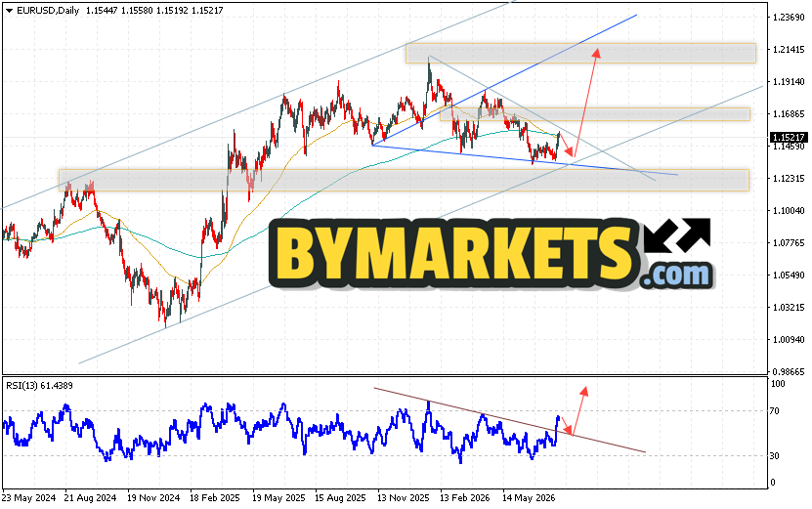Select the current price tag 1.15217
This screenshot has width=812, height=509.
click(x=789, y=138)
